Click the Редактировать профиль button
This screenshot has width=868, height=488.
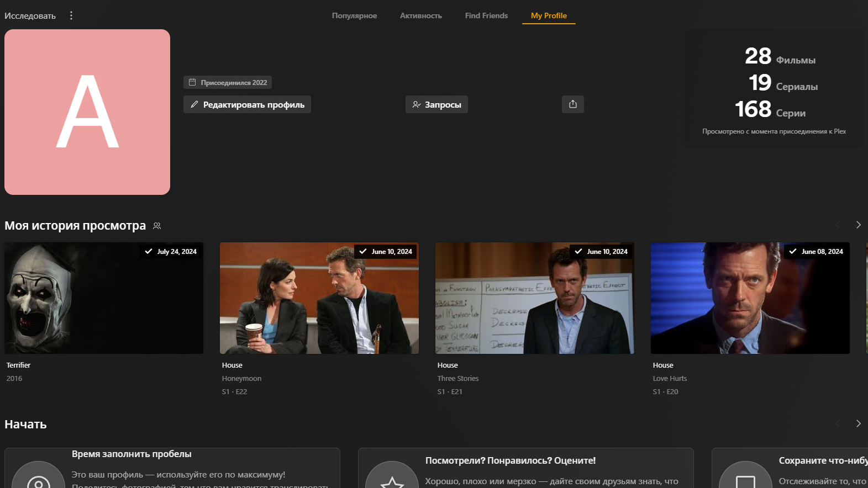[x=247, y=104]
